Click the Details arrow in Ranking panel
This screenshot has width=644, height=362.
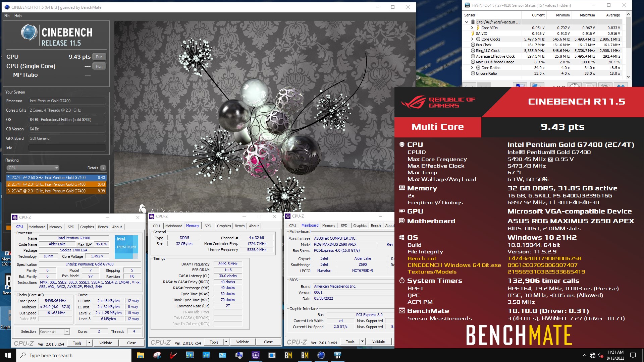click(103, 168)
